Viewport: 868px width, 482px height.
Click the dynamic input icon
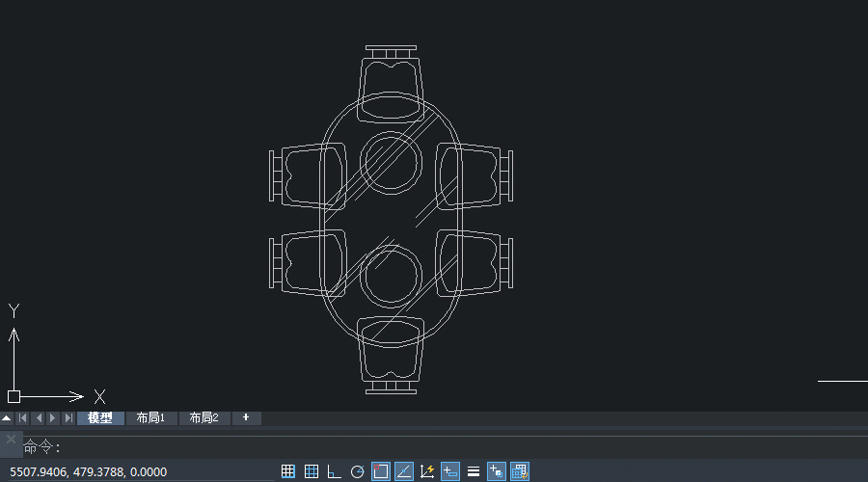tap(450, 471)
